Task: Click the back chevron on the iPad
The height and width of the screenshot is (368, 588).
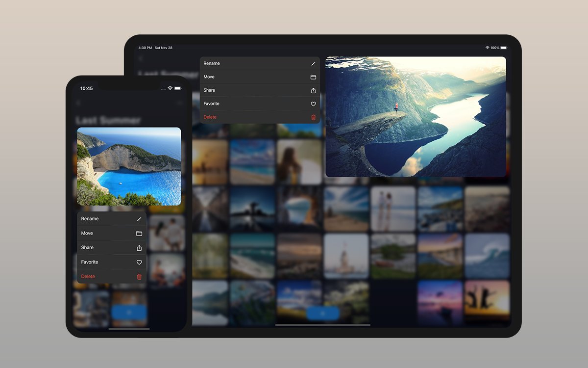Action: (x=141, y=58)
